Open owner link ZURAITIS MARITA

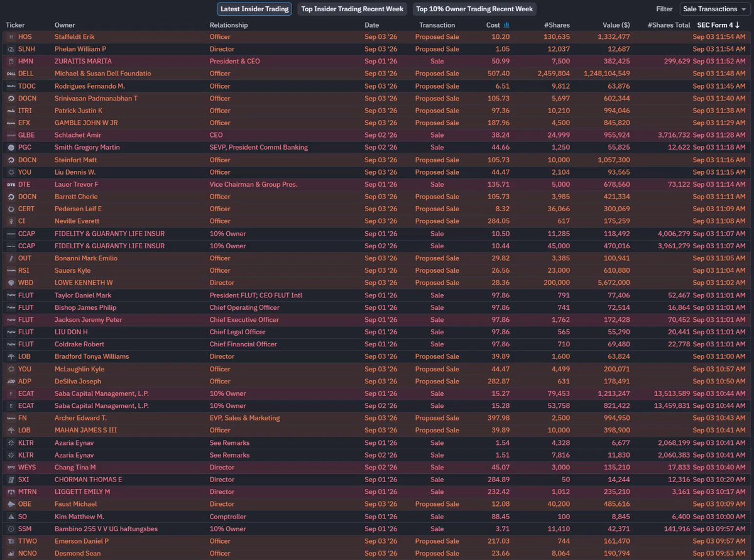[84, 62]
